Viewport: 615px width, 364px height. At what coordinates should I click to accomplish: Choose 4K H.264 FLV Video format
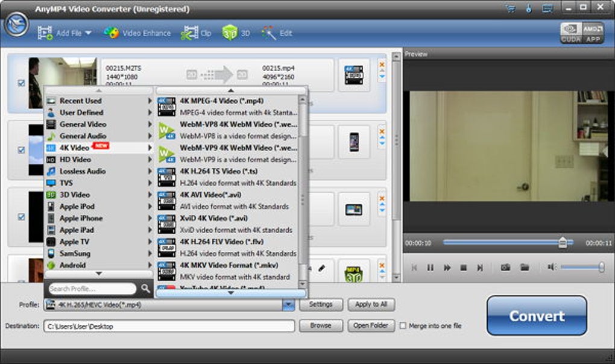tap(227, 248)
